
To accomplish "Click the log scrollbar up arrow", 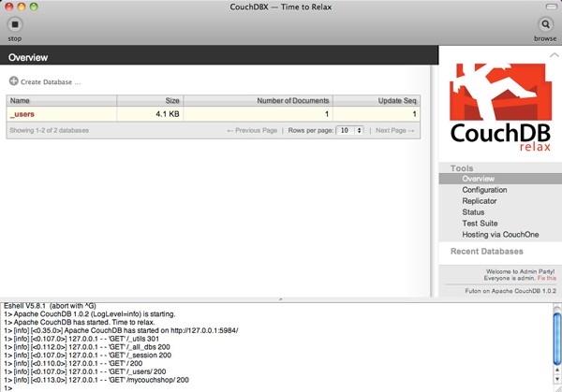I will 557,370.
